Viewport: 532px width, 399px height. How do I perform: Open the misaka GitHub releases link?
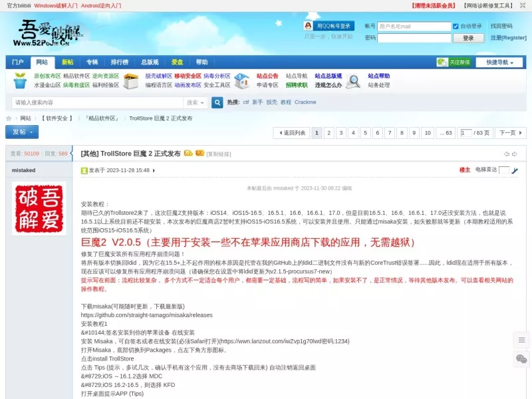pyautogui.click(x=146, y=315)
